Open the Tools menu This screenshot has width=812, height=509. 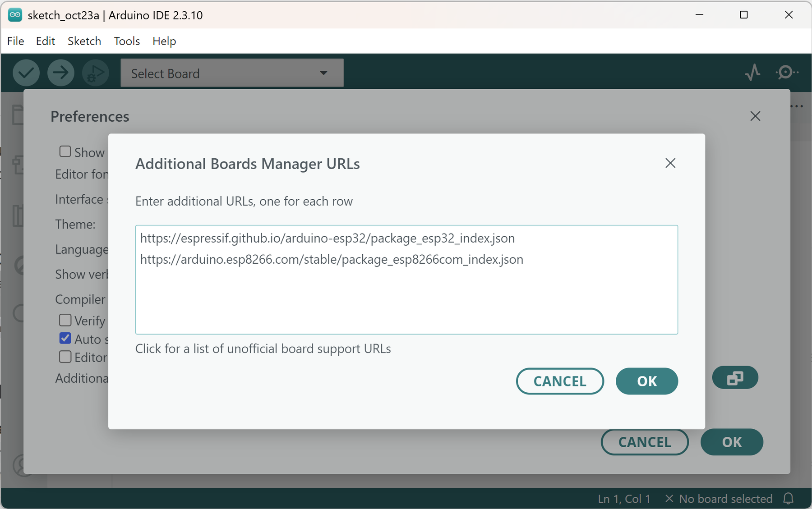[x=127, y=41]
